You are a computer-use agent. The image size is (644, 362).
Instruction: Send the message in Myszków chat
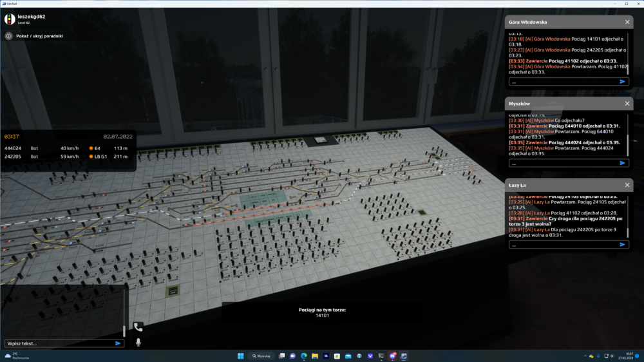pyautogui.click(x=623, y=163)
